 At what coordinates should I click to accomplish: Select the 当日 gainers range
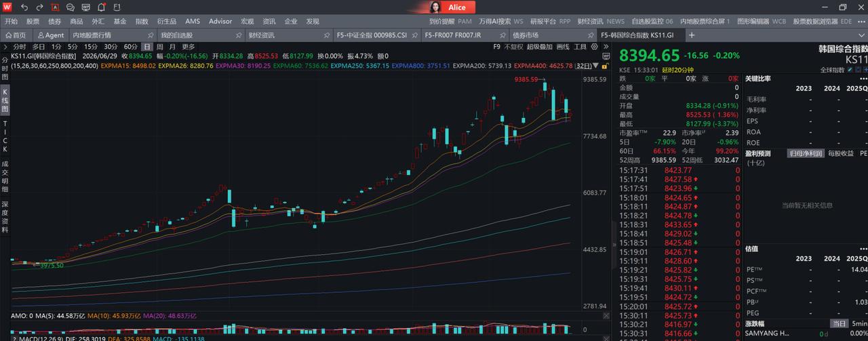(x=839, y=323)
